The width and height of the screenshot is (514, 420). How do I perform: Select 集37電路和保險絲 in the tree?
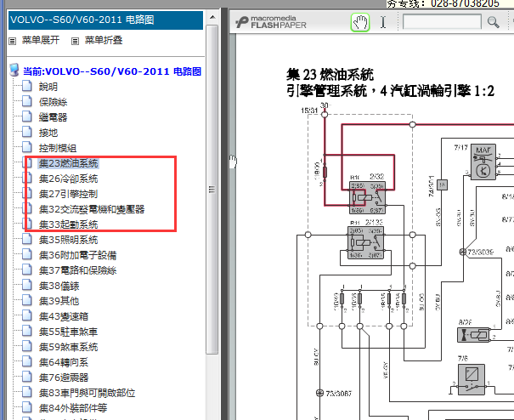[77, 270]
